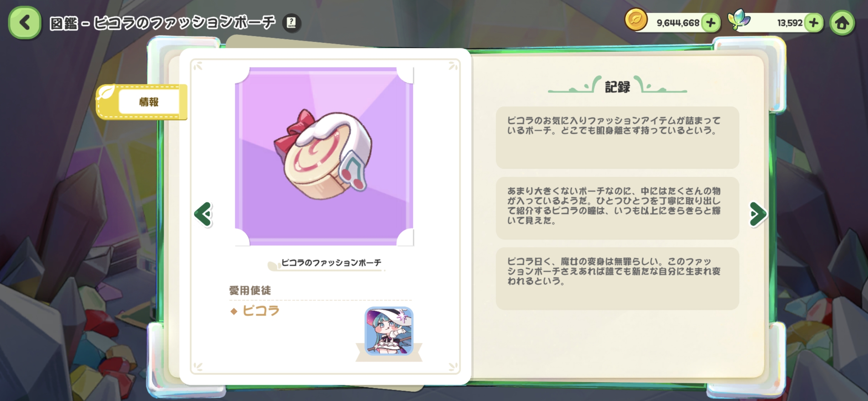Image resolution: width=868 pixels, height=401 pixels.
Task: Tap the 記録 section header
Action: [x=618, y=87]
